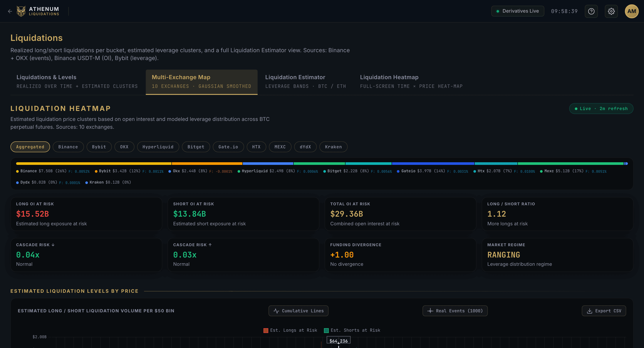This screenshot has width=644, height=348.
Task: Select the Gate.io exchange filter
Action: click(x=228, y=147)
